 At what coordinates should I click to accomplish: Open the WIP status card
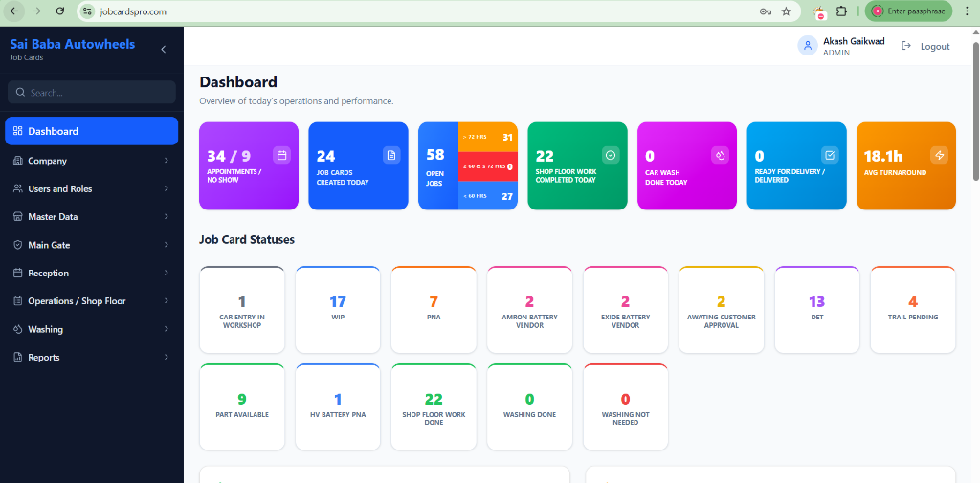[x=338, y=308]
